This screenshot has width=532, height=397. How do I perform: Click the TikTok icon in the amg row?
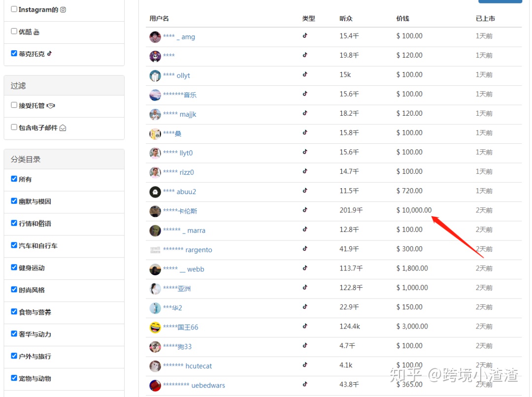[305, 35]
